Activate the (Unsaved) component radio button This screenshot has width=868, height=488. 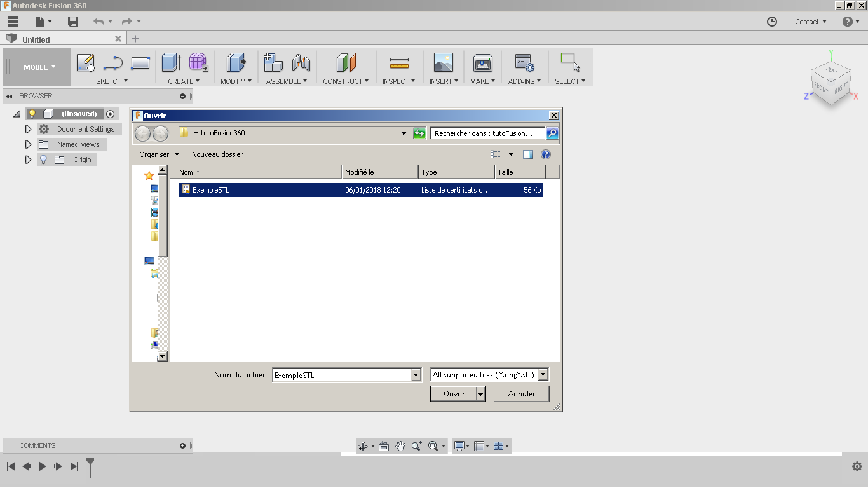[x=111, y=114]
